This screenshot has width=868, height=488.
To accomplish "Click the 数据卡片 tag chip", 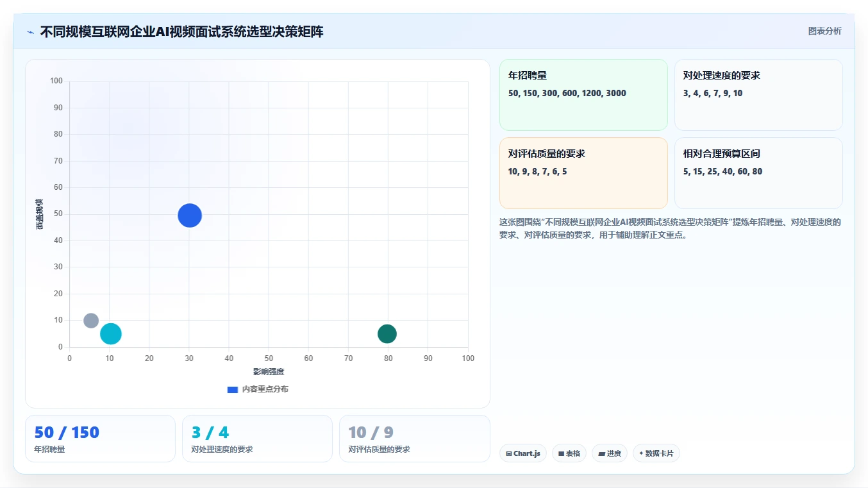I will click(x=656, y=453).
